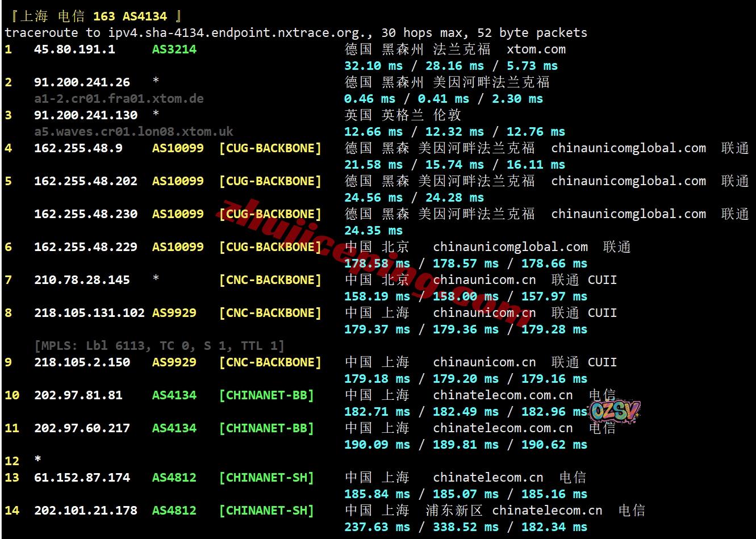756x539 pixels.
Task: Select IP address 202.97.81.81
Action: pyautogui.click(x=78, y=395)
